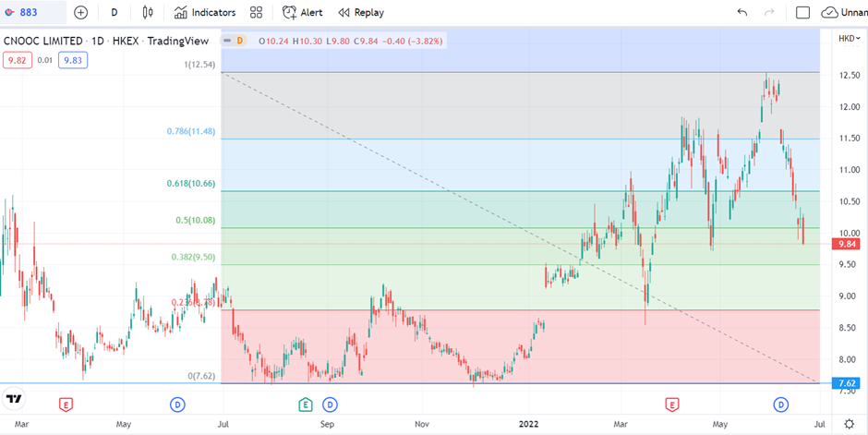Click the undo arrow
The width and height of the screenshot is (868, 435).
742,12
